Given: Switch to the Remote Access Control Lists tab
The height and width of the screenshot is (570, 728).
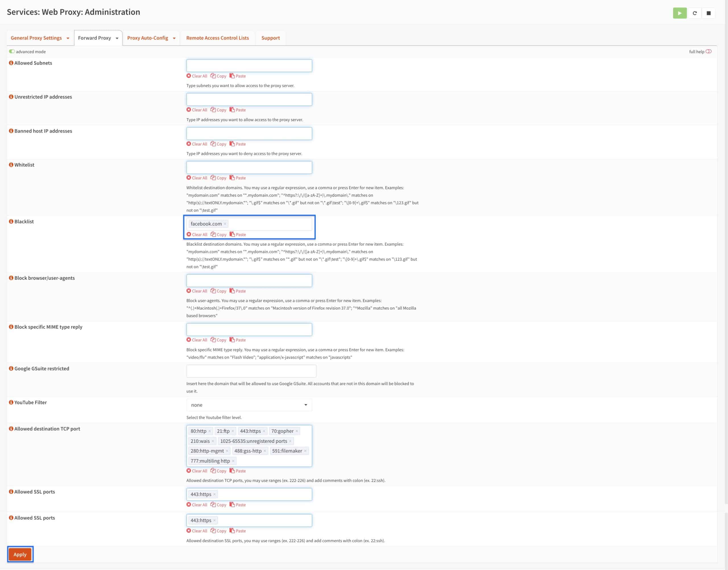Looking at the screenshot, I should coord(218,38).
